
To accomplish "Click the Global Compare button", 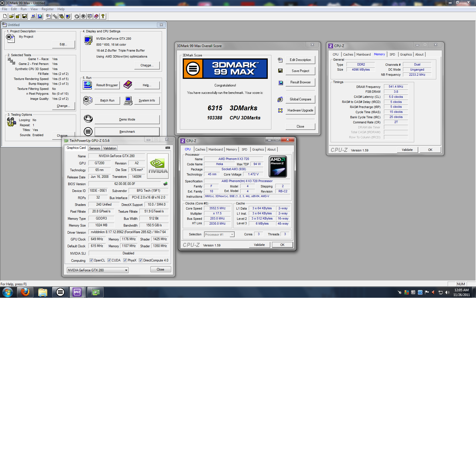I will tap(300, 99).
